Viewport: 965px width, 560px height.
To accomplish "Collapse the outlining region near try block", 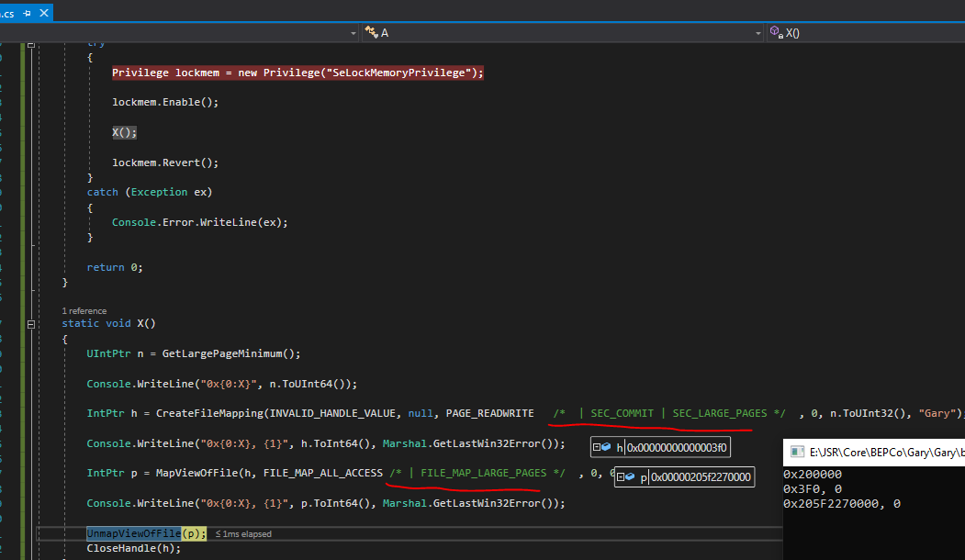I will (31, 44).
